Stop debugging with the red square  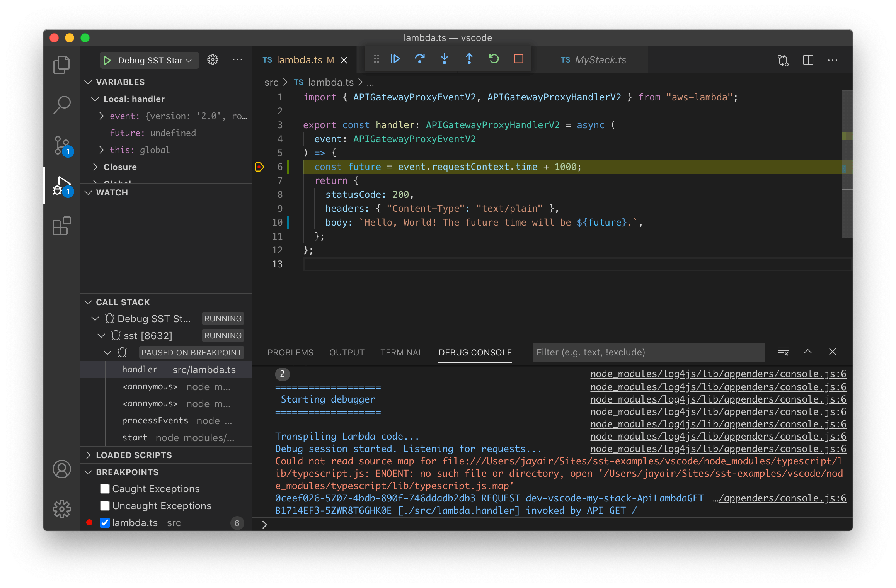(x=519, y=59)
